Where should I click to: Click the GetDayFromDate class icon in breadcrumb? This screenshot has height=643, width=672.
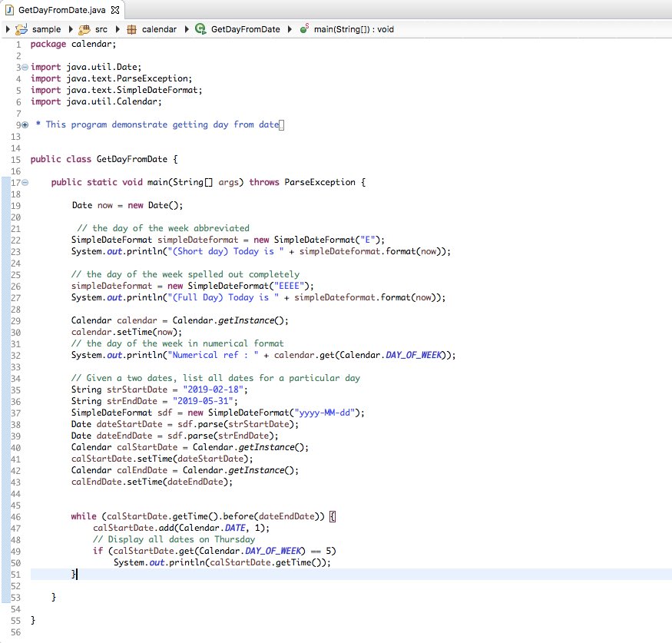tap(200, 28)
